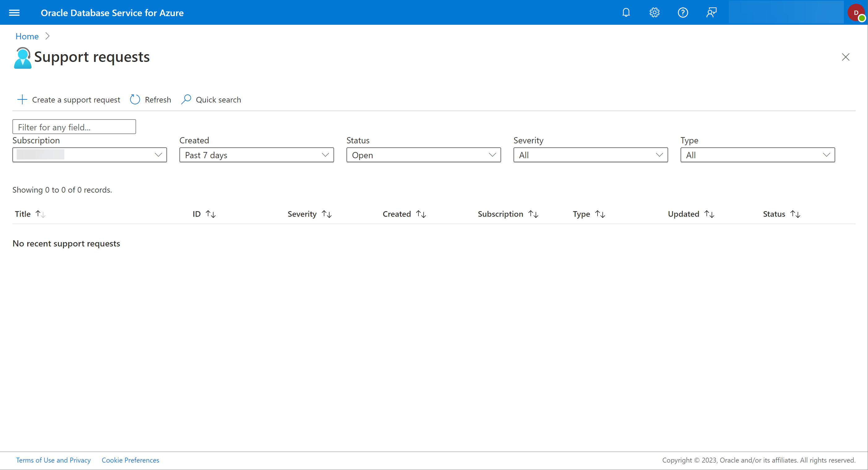
Task: Click Oracle Database Service for Azure title
Action: (x=112, y=13)
